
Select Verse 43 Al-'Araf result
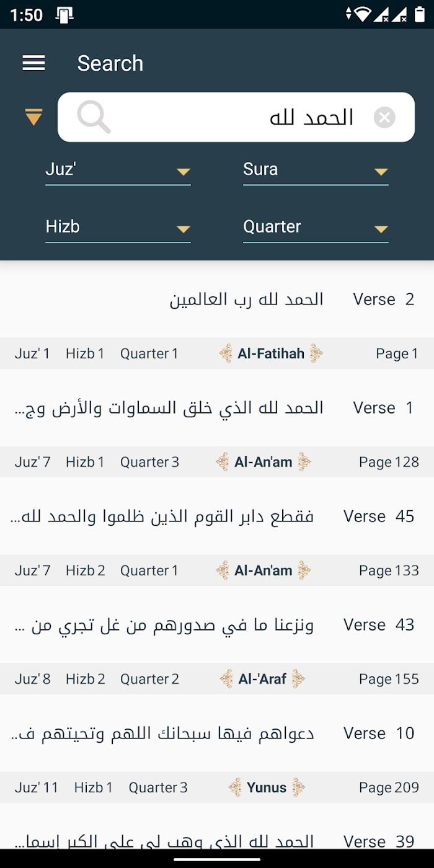point(217,625)
